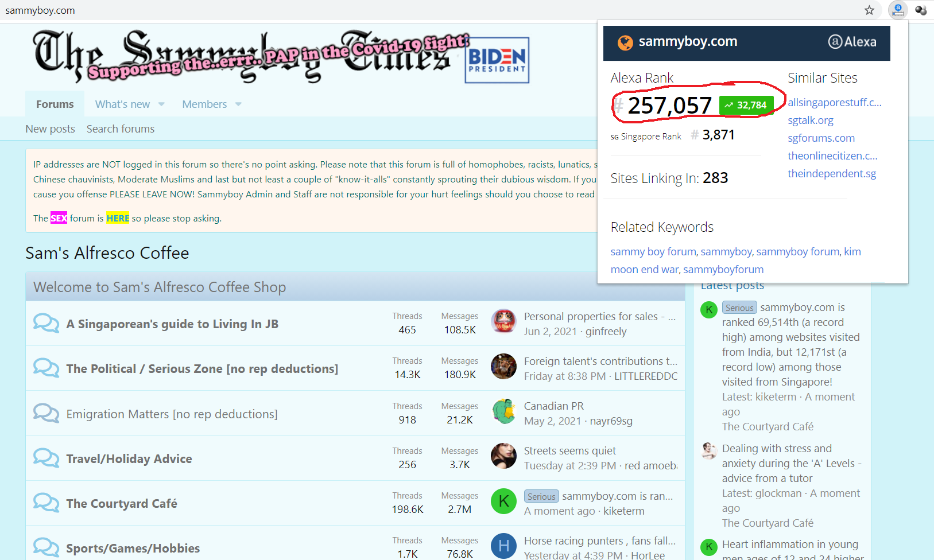This screenshot has height=560, width=934.
Task: Open ginfreely's avatar in Living In JB row
Action: click(503, 321)
